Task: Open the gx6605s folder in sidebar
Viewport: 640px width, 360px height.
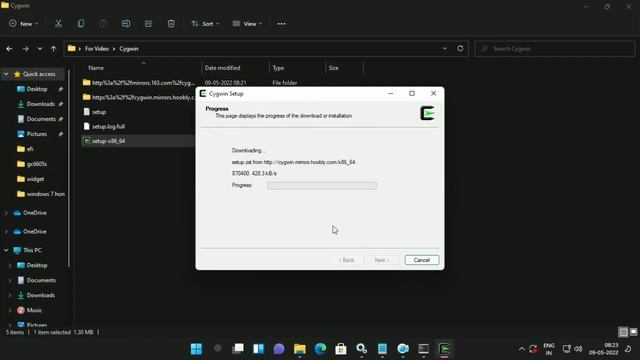Action: tap(36, 164)
